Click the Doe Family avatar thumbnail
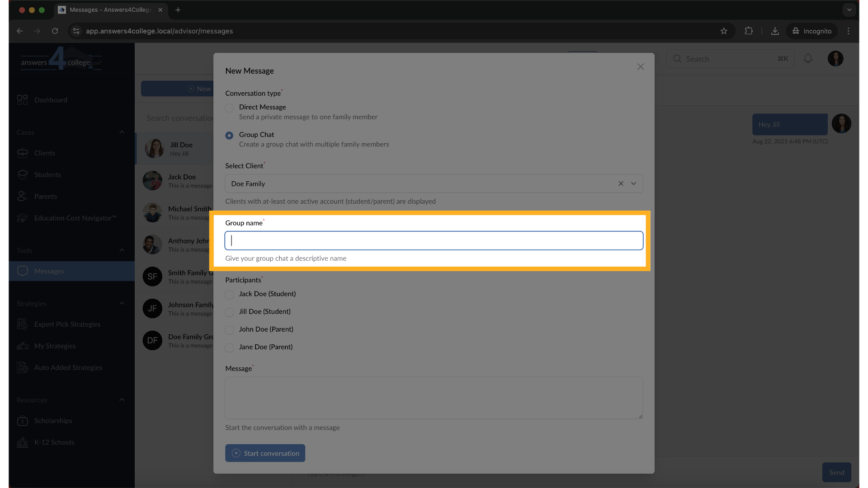Image resolution: width=868 pixels, height=488 pixels. pyautogui.click(x=152, y=340)
